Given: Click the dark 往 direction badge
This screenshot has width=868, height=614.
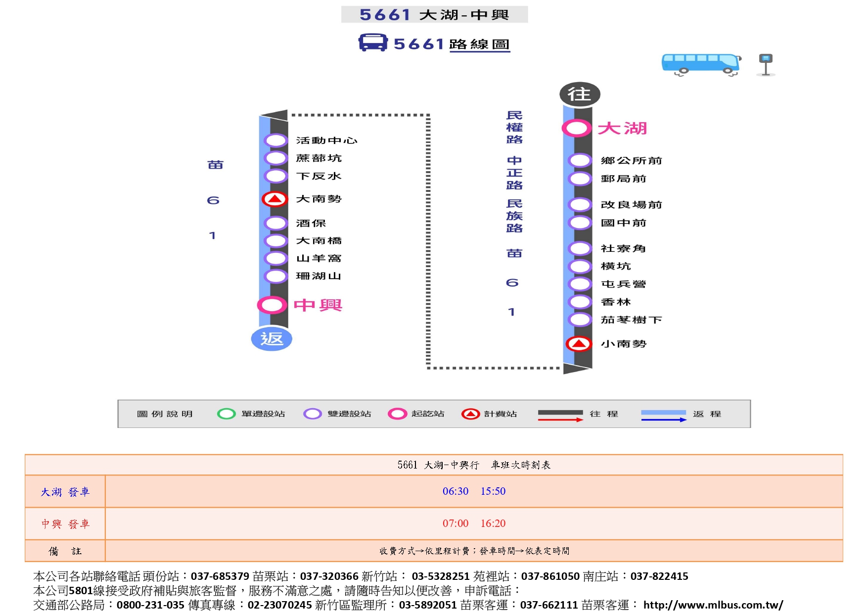Looking at the screenshot, I should click(x=580, y=94).
